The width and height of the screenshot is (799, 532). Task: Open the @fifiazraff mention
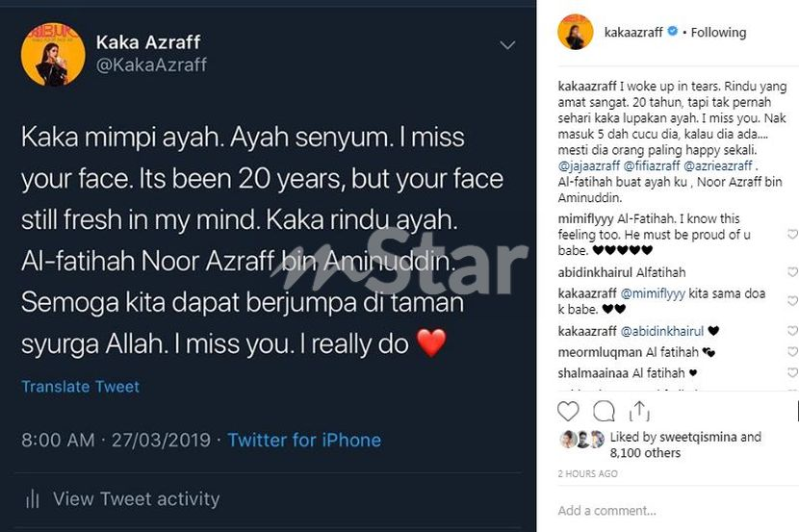click(651, 166)
